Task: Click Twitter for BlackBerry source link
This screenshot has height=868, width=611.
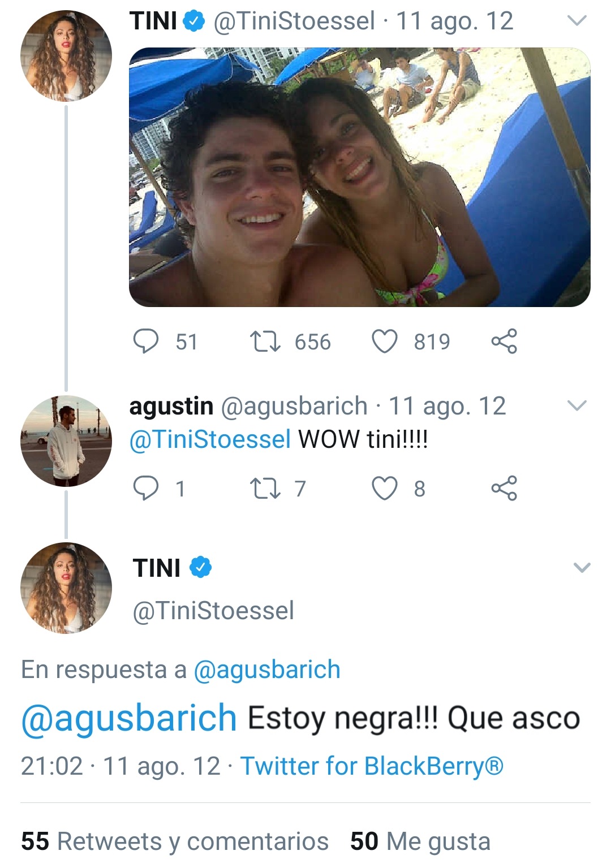Action: pyautogui.click(x=372, y=766)
